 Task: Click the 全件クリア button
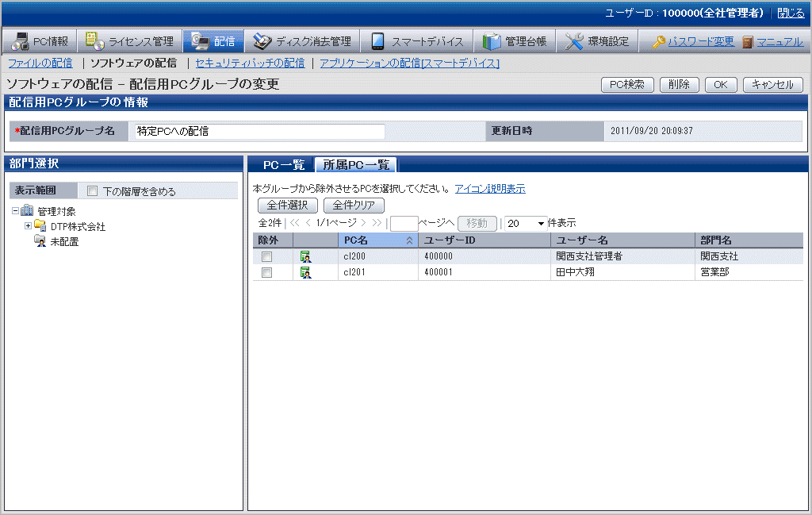click(354, 206)
